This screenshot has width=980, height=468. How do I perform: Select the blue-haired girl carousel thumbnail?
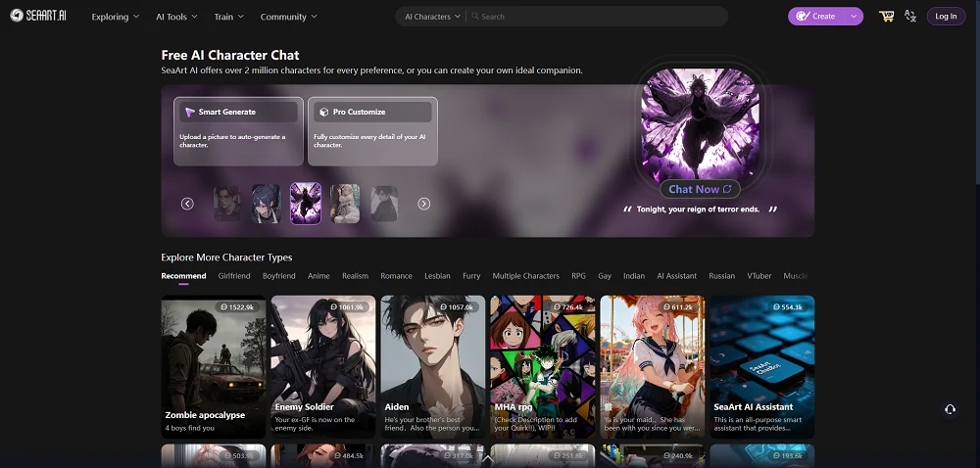267,204
